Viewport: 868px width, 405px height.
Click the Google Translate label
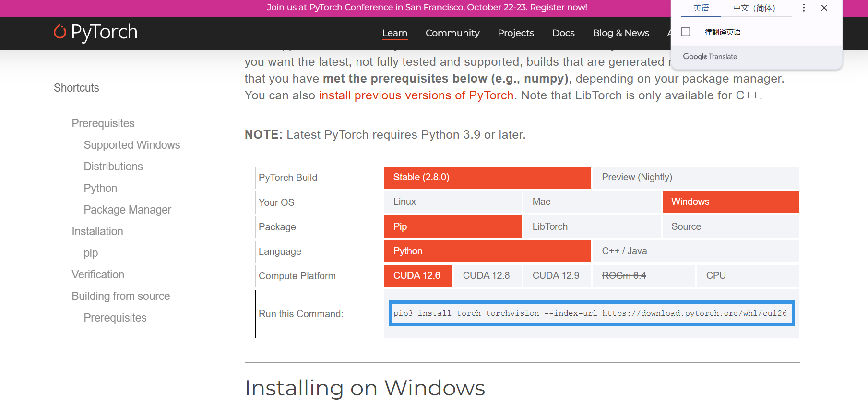pos(710,57)
